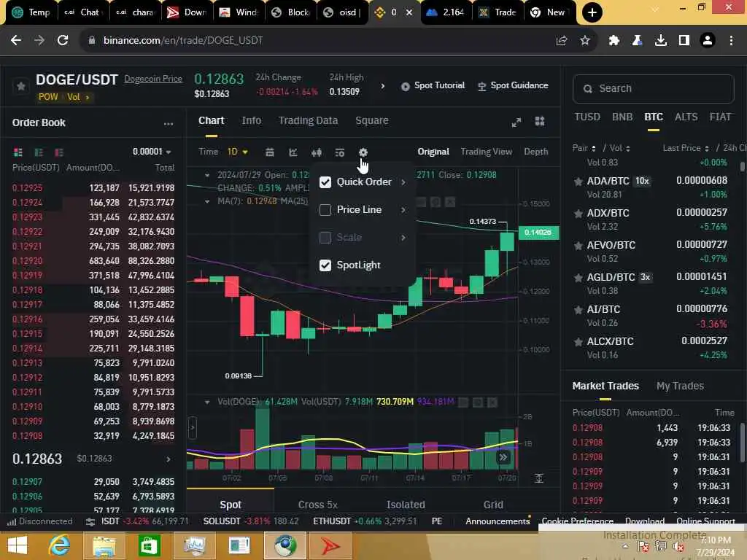Star the ADA/BTC pair
Viewport: 747px width, 560px height.
point(578,182)
